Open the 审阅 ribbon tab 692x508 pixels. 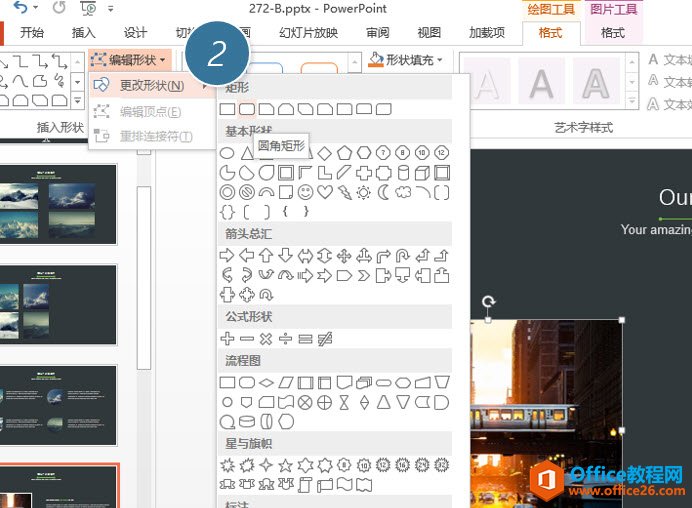(378, 33)
